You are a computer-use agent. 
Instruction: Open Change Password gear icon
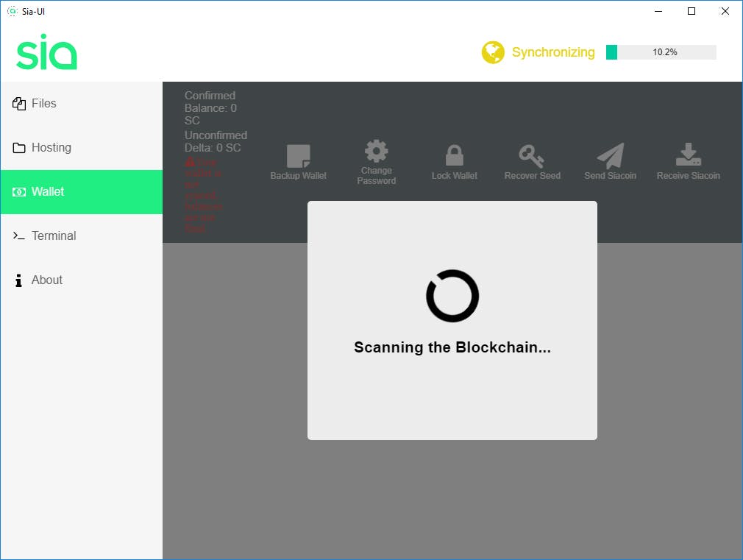(376, 151)
